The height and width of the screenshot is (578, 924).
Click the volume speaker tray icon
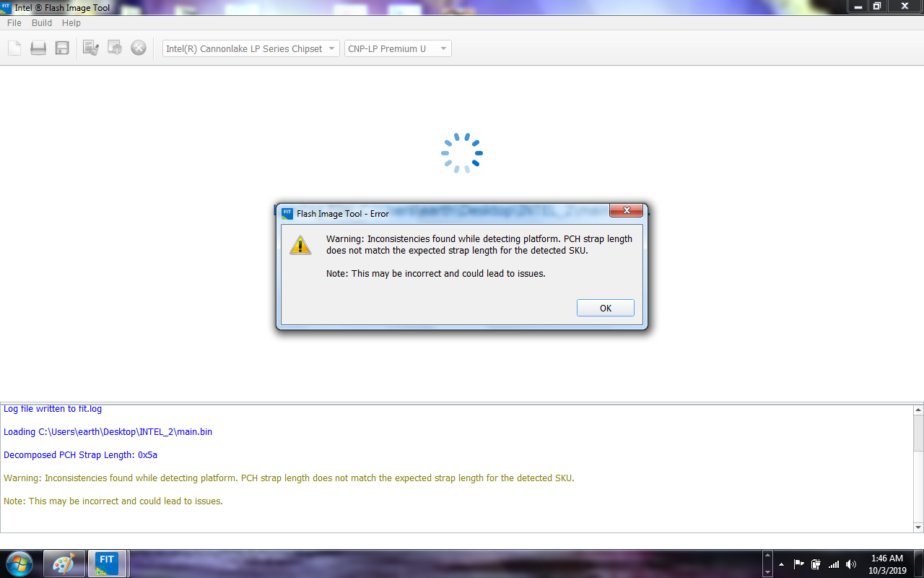(851, 564)
